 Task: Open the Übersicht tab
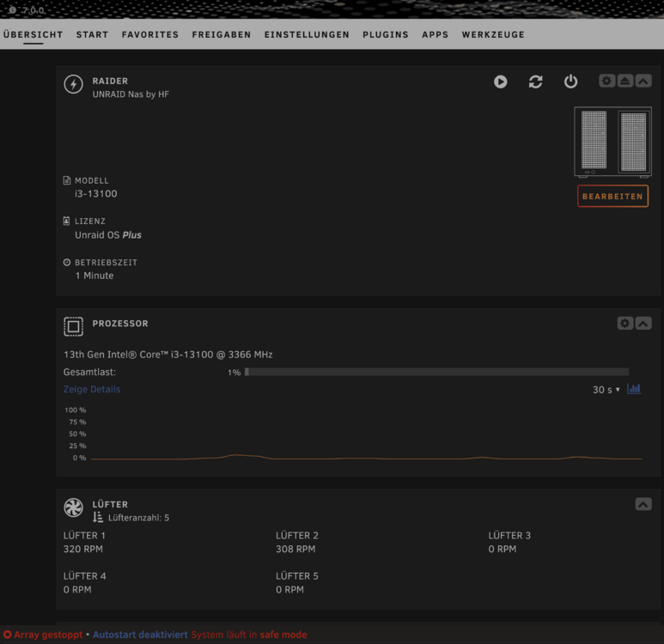tap(33, 34)
